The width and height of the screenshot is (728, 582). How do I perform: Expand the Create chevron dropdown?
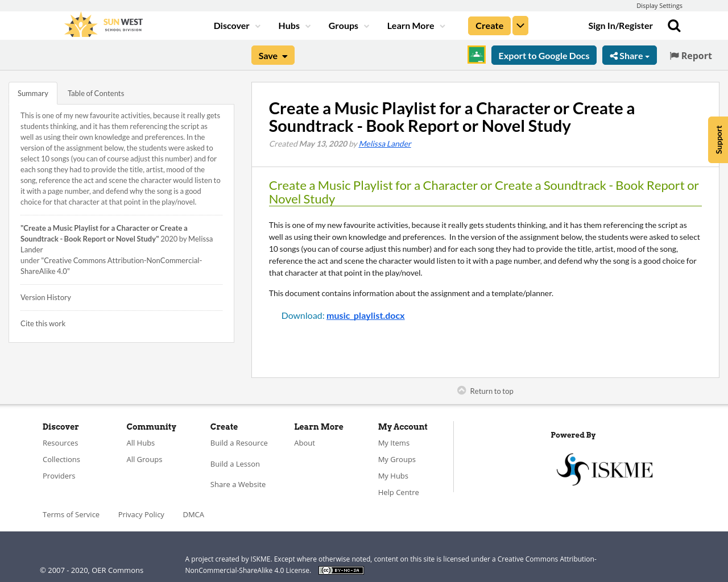(520, 24)
